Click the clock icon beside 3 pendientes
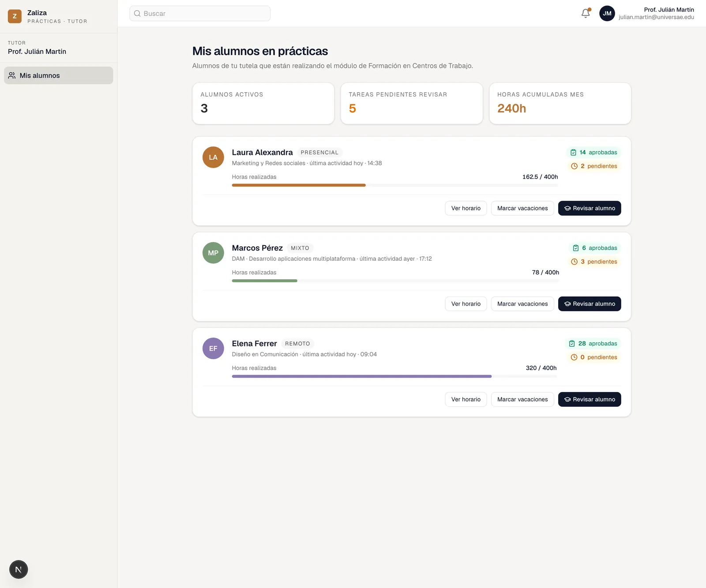Viewport: 706px width, 588px height. pos(574,262)
